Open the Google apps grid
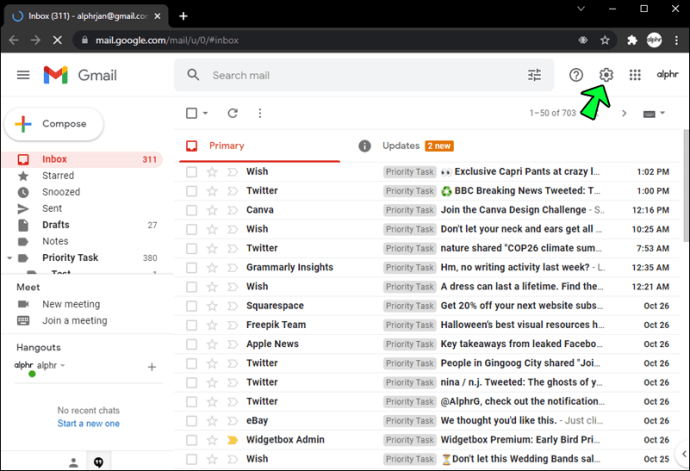The width and height of the screenshot is (690, 471). 635,75
